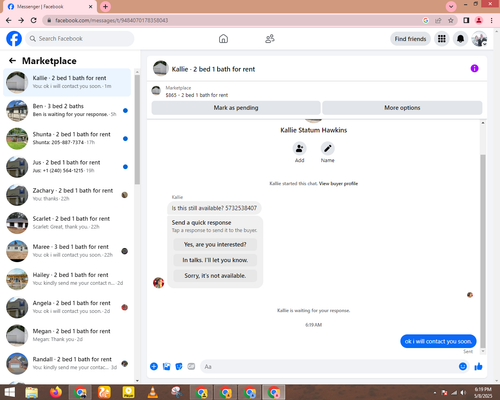Image resolution: width=500 pixels, height=400 pixels.
Task: Open the account profile picture menu
Action: 479,39
